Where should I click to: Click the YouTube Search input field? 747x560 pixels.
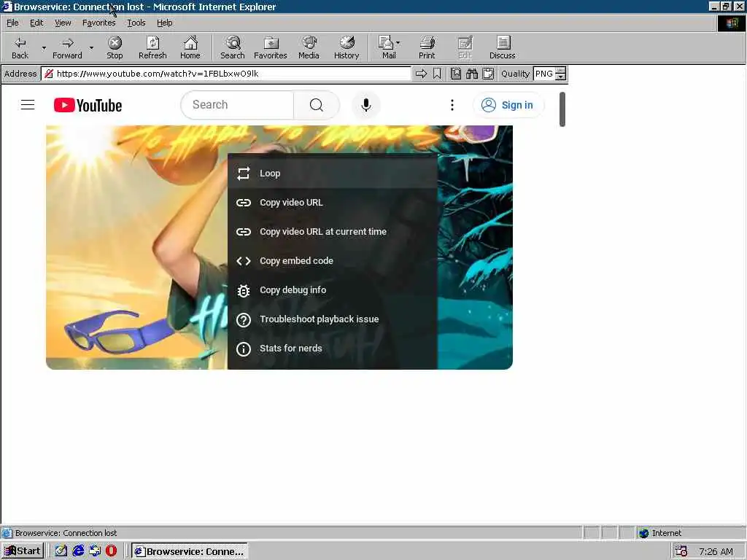point(237,105)
